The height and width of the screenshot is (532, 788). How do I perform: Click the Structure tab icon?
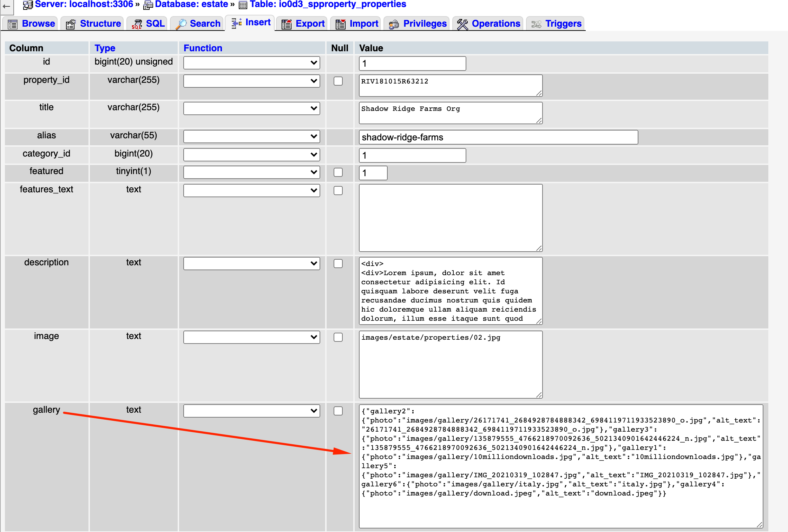coord(71,24)
